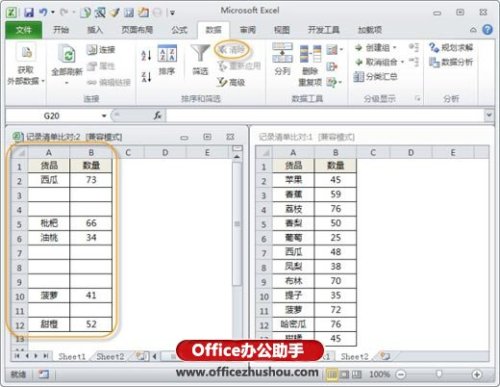This screenshot has width=500, height=387.
Task: Switch to Page Layout view in status bar
Action: click(344, 375)
